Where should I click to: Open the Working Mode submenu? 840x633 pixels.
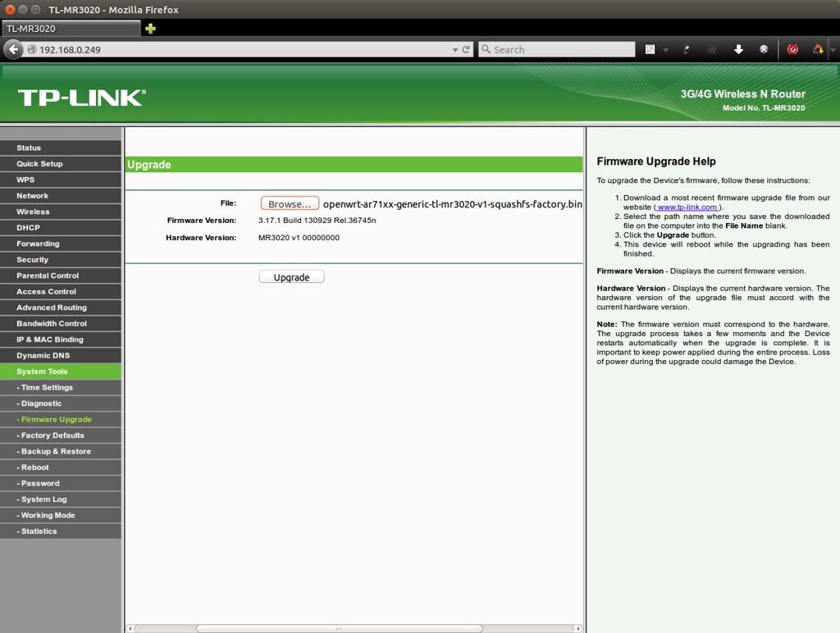coord(61,515)
